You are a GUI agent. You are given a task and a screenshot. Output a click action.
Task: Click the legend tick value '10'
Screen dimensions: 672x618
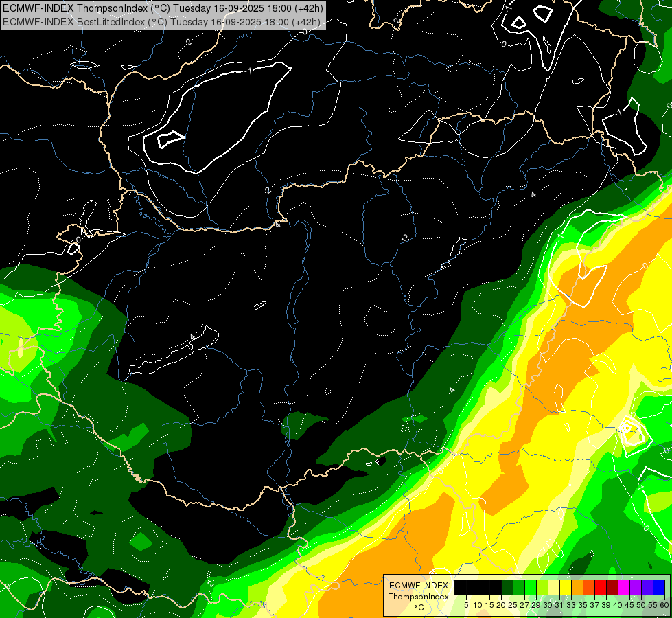478,605
